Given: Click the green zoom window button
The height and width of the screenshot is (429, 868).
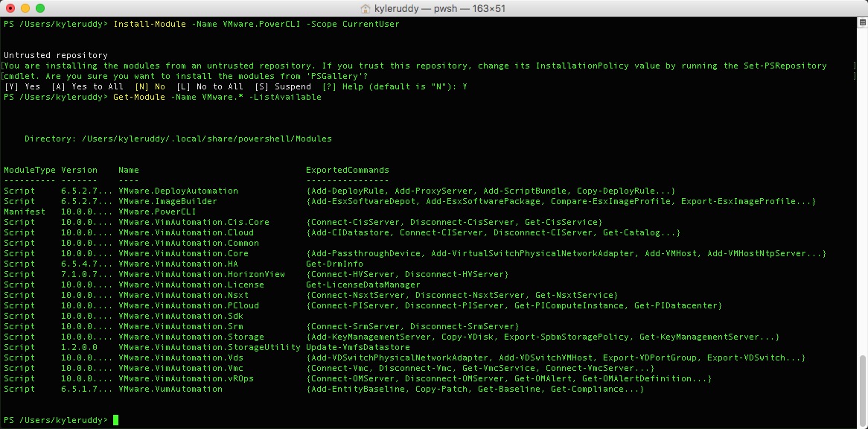Looking at the screenshot, I should [x=40, y=8].
